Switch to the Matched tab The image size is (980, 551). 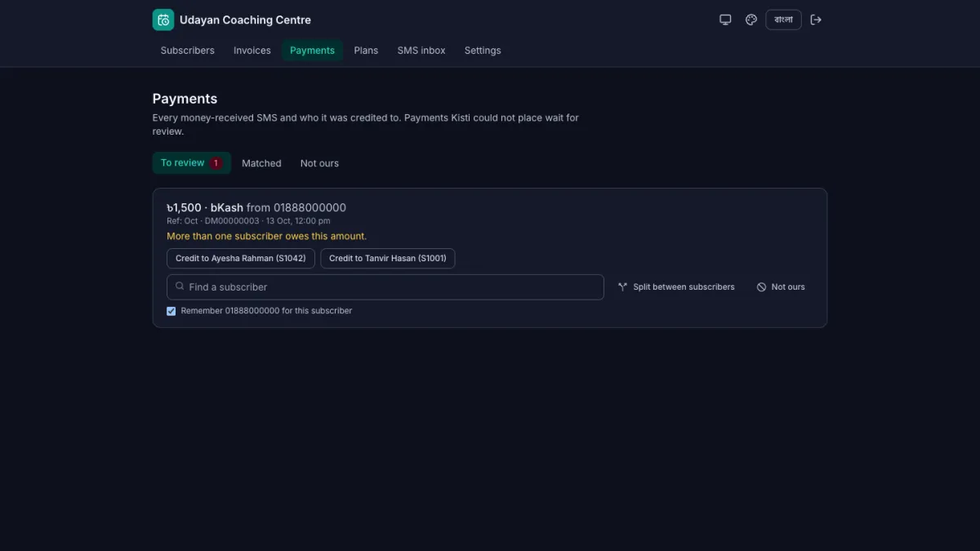click(261, 163)
